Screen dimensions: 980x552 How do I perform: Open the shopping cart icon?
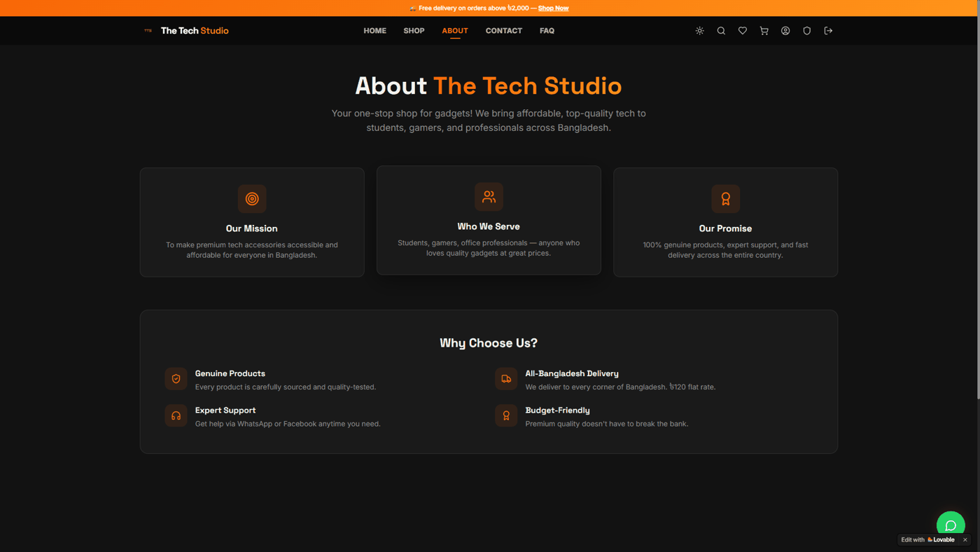click(x=764, y=31)
